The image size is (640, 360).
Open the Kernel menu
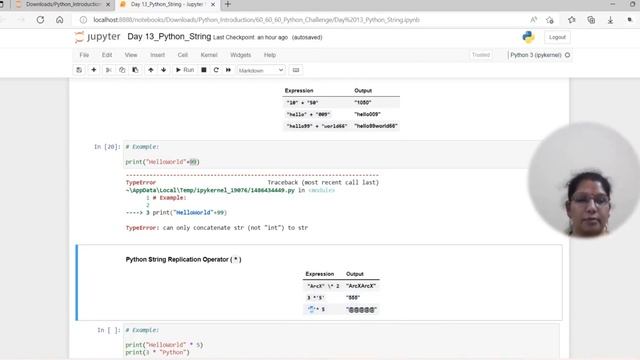point(209,55)
